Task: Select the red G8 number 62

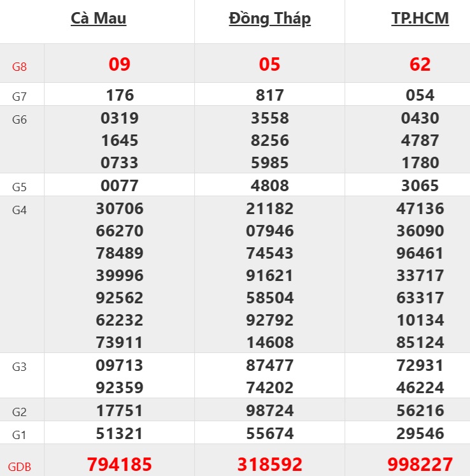Action: tap(420, 64)
